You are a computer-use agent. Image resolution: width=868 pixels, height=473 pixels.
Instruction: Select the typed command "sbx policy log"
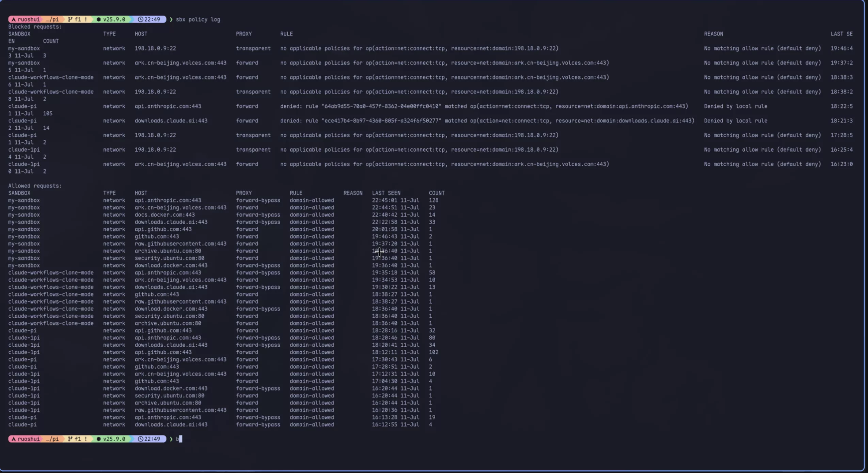click(198, 19)
